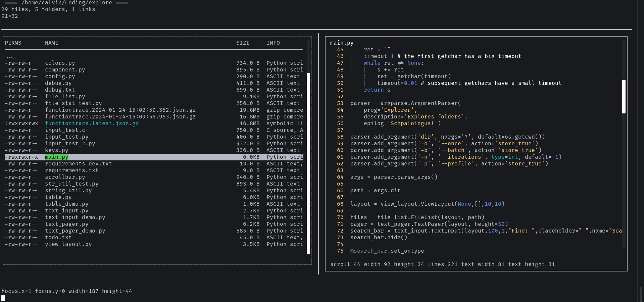This screenshot has width=644, height=302.
Task: Click the '29 files, 5 folders, 1 links' summary
Action: pos(48,9)
